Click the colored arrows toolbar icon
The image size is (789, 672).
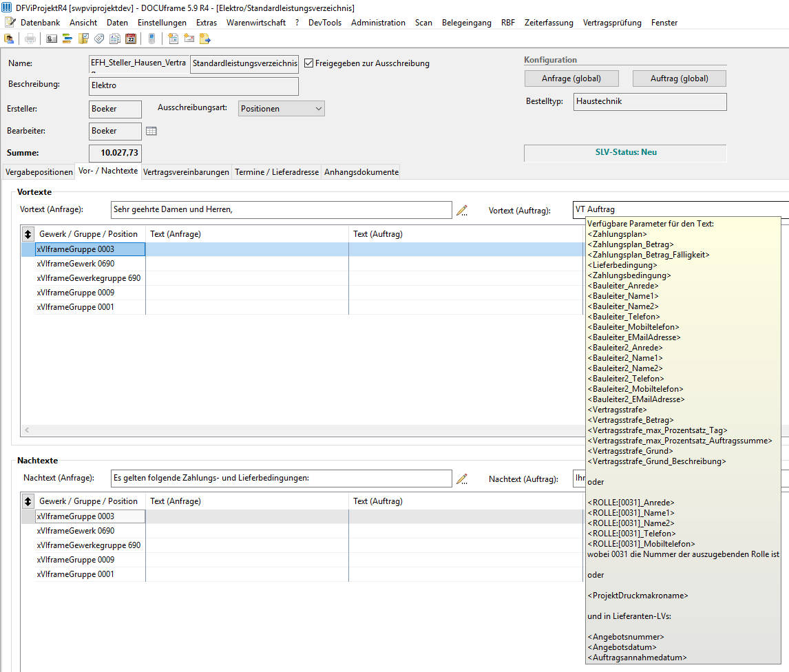tap(67, 39)
